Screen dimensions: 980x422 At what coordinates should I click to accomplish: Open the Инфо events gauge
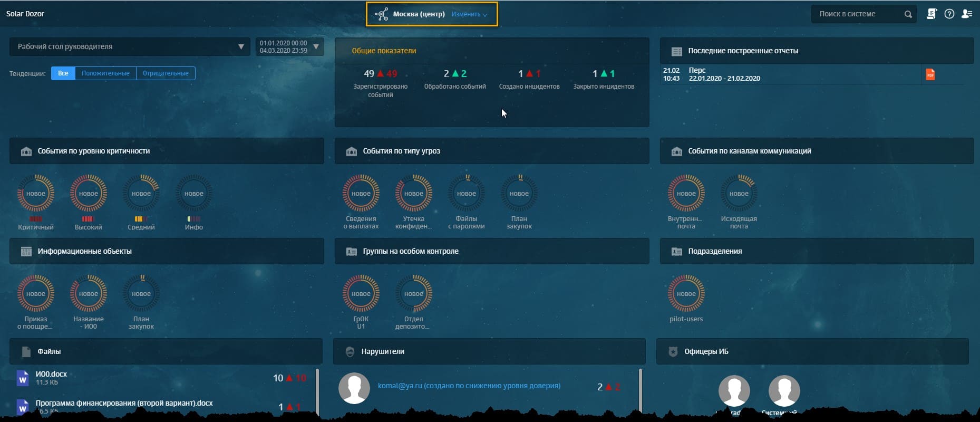click(194, 194)
